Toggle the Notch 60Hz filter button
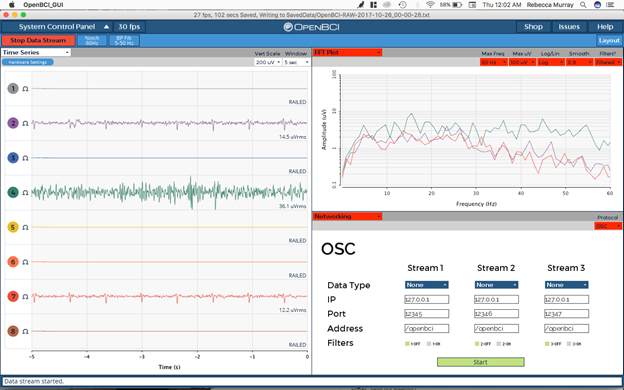Screen dimensions: 624x390 point(92,41)
